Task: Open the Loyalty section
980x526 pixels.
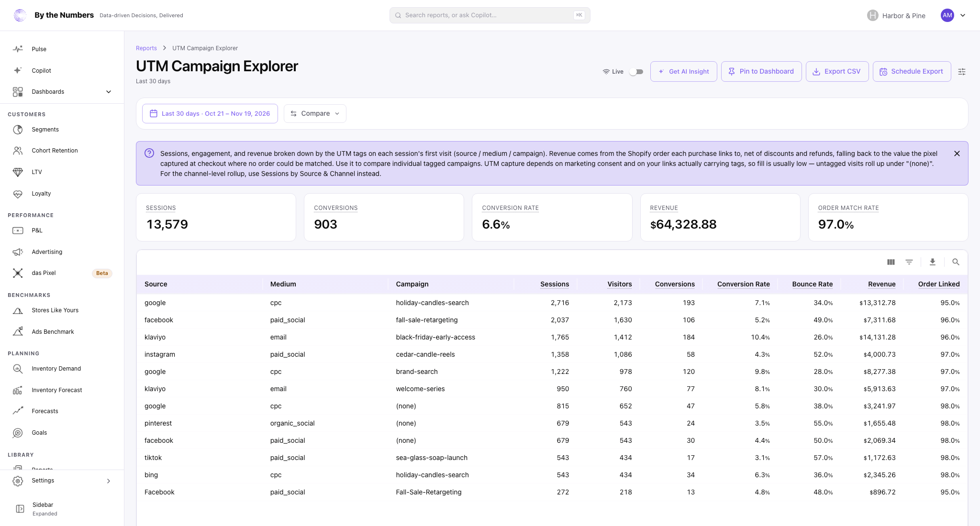Action: [x=62, y=194]
